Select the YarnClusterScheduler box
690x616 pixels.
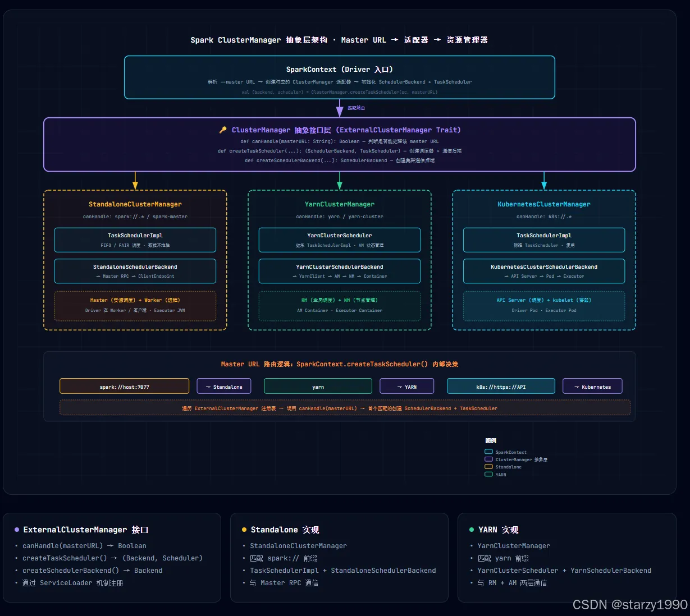340,240
